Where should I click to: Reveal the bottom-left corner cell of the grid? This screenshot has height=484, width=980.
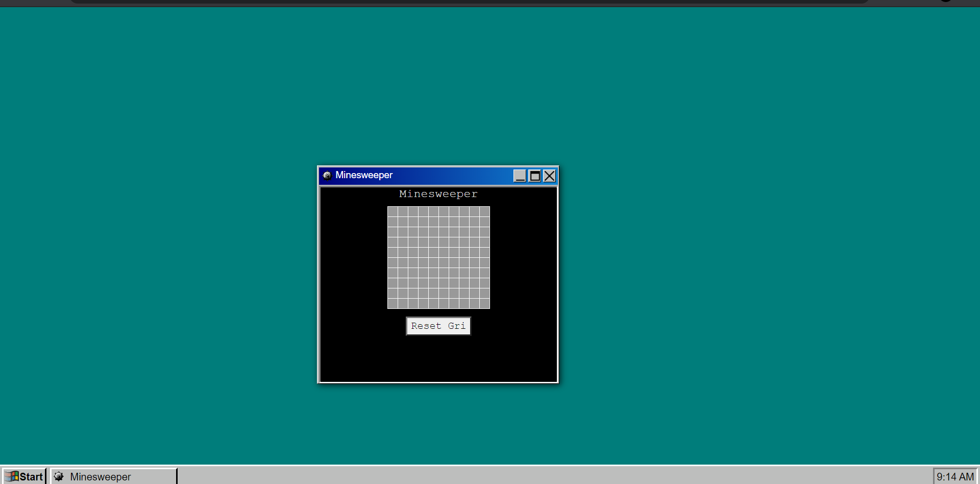click(393, 303)
